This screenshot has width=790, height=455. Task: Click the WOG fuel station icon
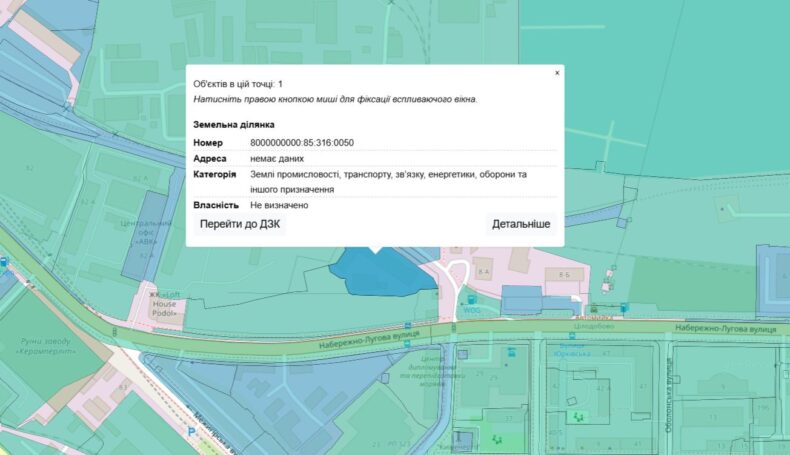pyautogui.click(x=472, y=299)
